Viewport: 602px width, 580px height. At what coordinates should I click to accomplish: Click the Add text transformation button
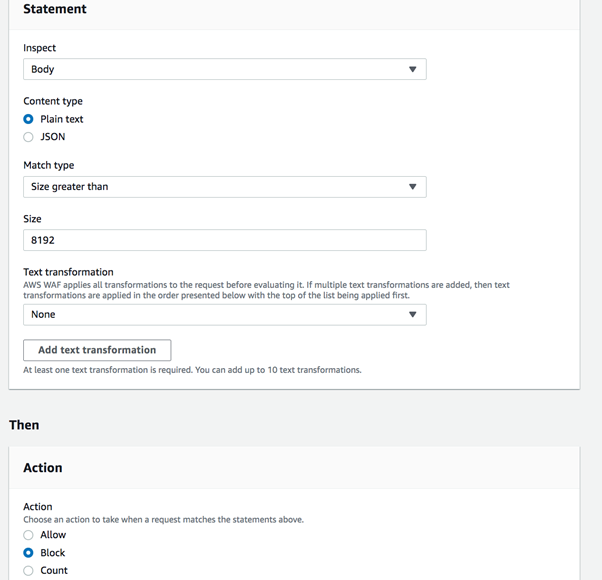coord(97,350)
